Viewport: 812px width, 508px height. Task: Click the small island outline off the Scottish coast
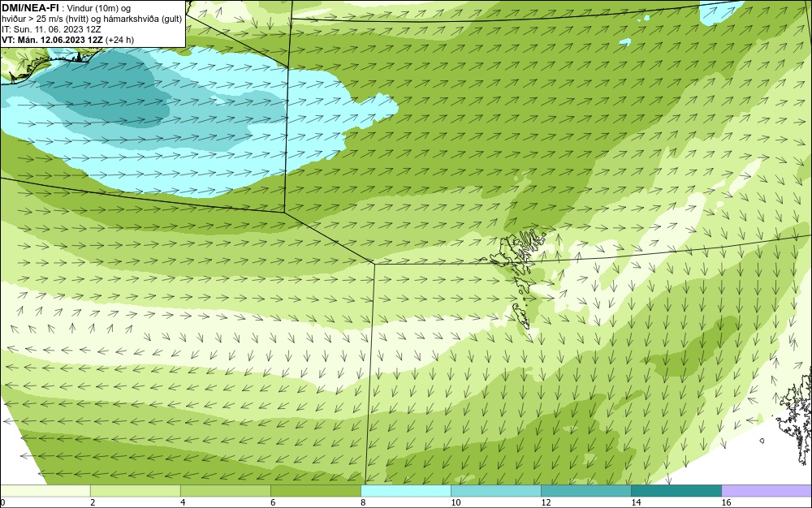coord(762,441)
